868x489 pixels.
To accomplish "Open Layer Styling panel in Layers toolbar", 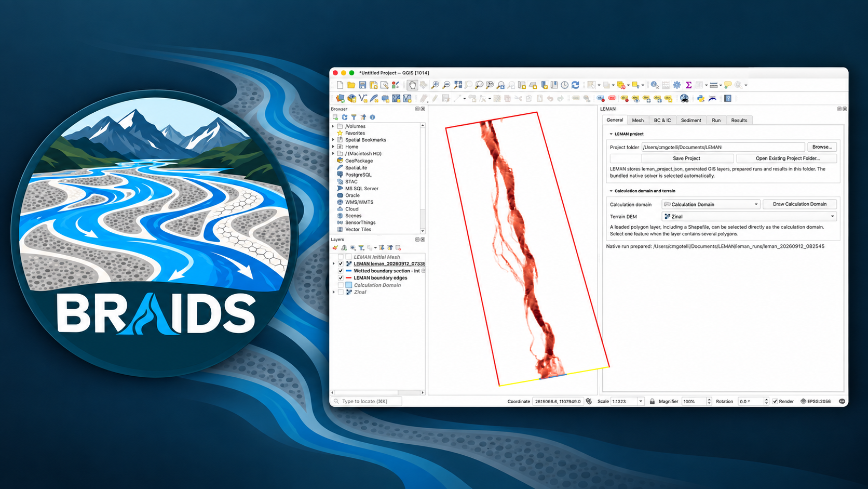I will click(x=335, y=248).
